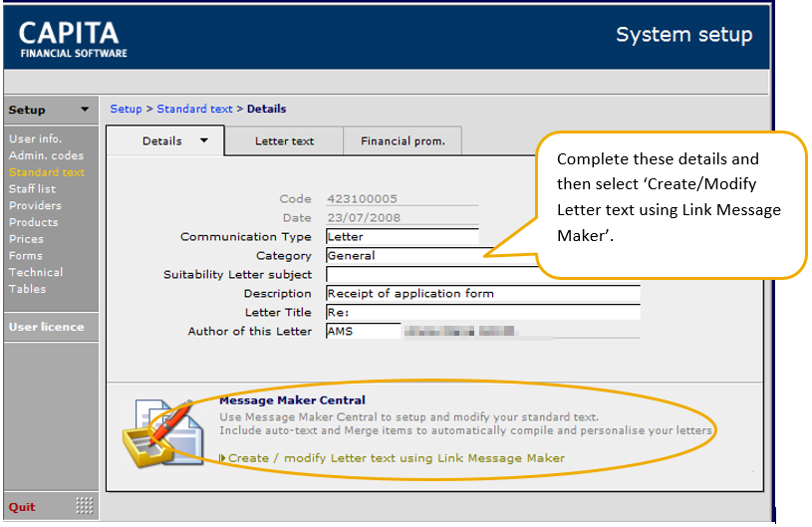
Task: Select Standard text in the sidebar
Action: [47, 172]
